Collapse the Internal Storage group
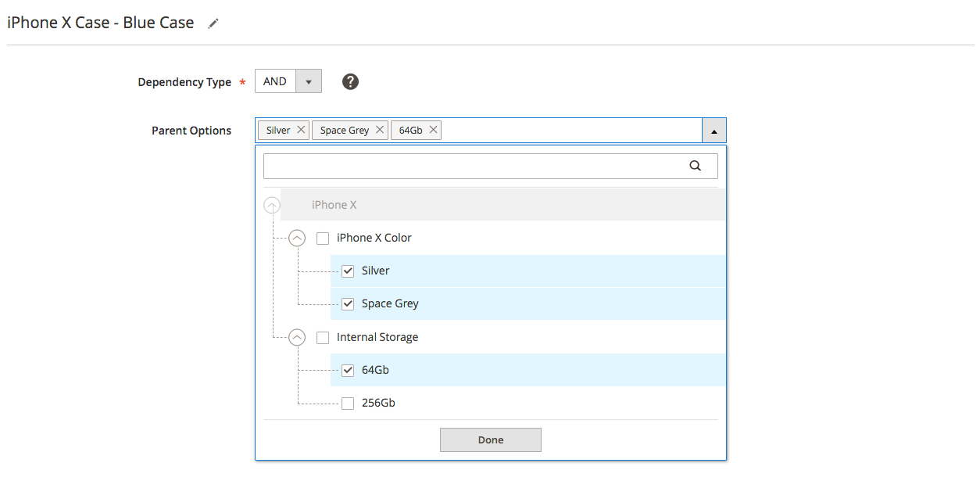The height and width of the screenshot is (488, 980). [x=297, y=338]
